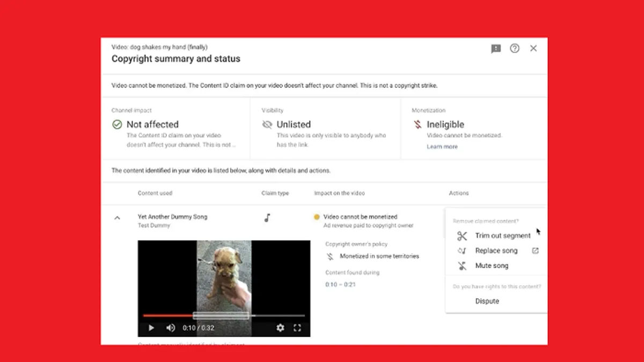Click the Yet Another Dummy Song title

pos(172,217)
